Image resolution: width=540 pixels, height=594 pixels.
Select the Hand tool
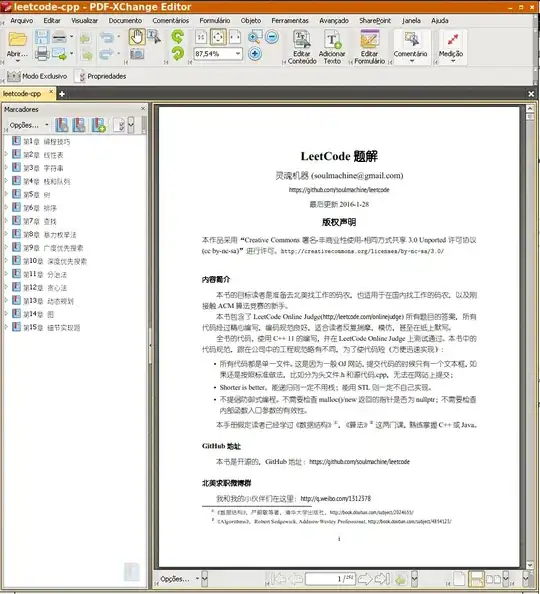pyautogui.click(x=137, y=37)
